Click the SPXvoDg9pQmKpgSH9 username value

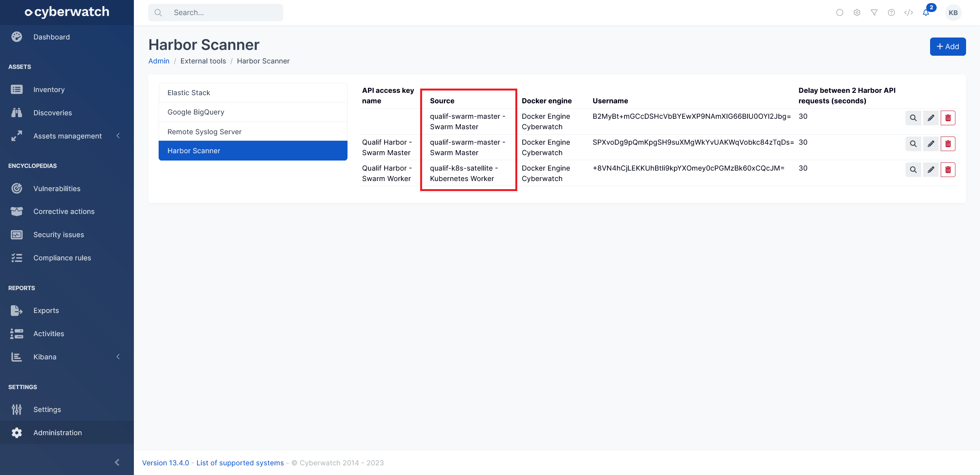point(693,142)
